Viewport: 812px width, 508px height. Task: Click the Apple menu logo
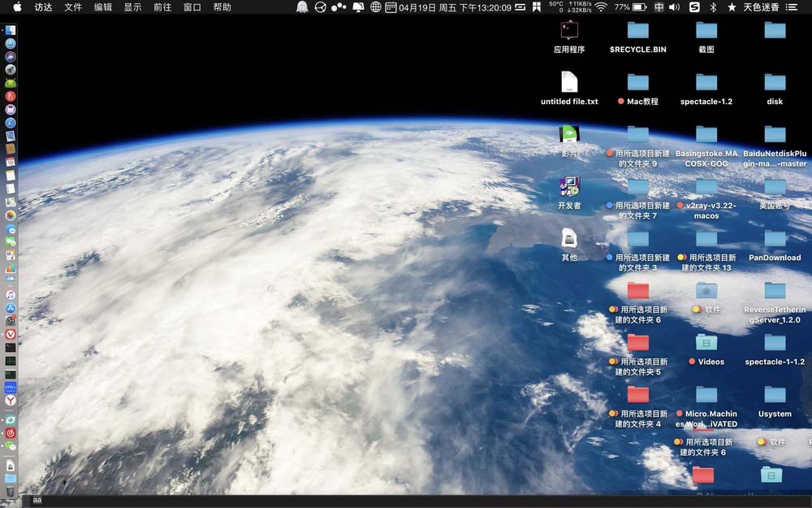coord(17,7)
